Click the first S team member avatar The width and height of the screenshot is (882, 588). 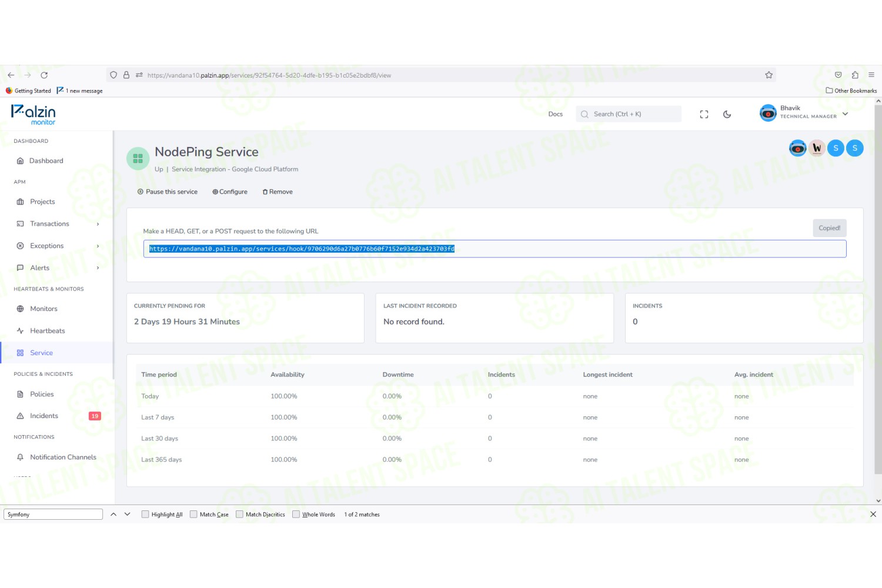(836, 148)
